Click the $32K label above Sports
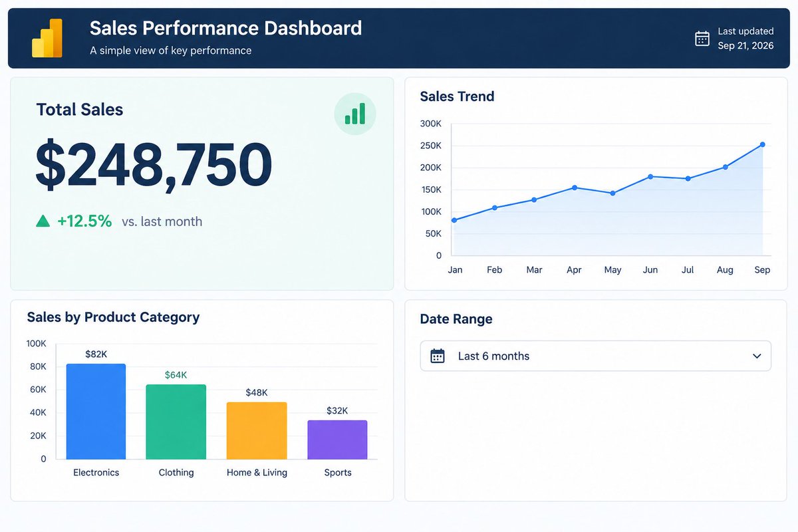Viewport: 798px width, 532px height. pyautogui.click(x=337, y=411)
